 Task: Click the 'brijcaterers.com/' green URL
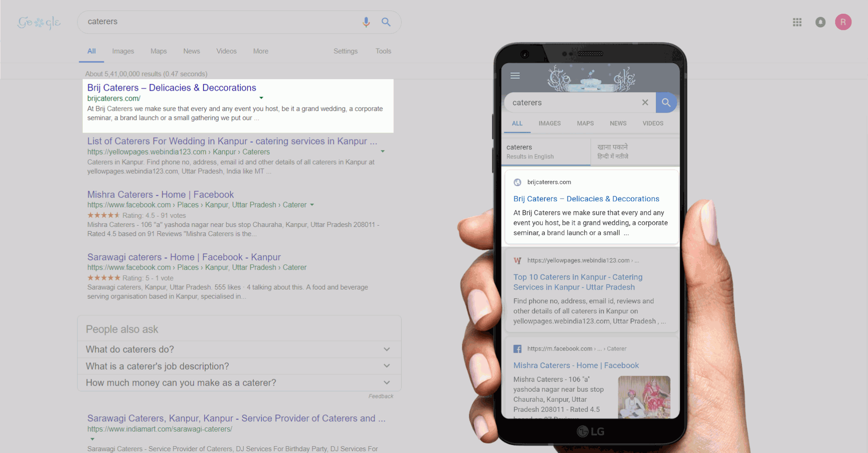(114, 98)
